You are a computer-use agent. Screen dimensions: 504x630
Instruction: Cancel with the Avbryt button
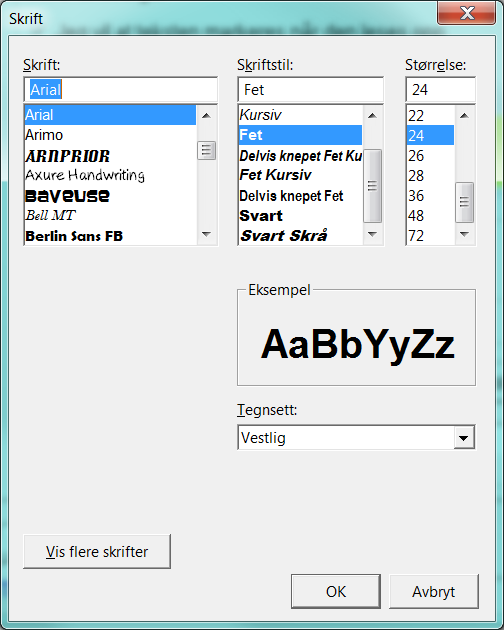pos(434,591)
